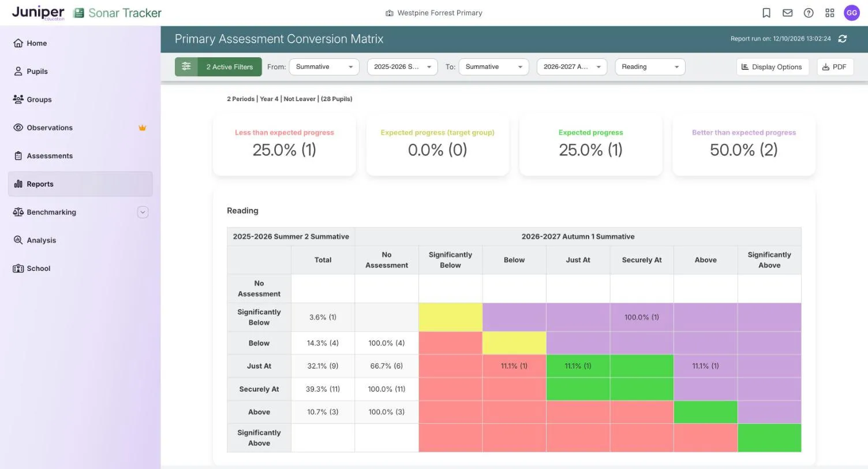Click the Reading table title
868x469 pixels.
pos(242,211)
